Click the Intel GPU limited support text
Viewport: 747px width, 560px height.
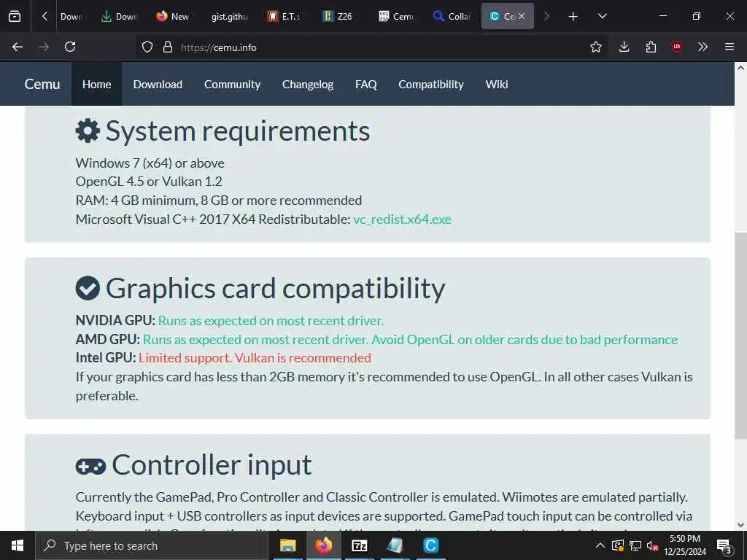pos(255,358)
